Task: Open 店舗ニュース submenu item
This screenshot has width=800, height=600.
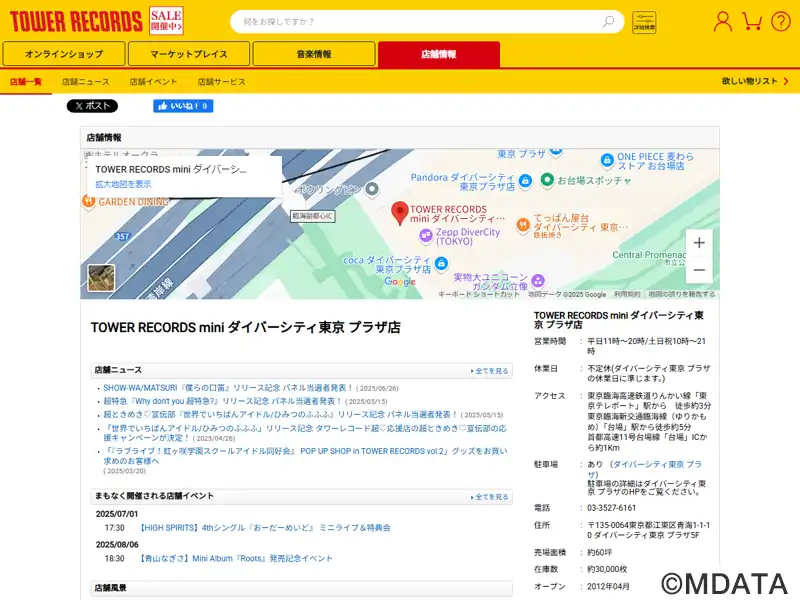Action: (86, 82)
